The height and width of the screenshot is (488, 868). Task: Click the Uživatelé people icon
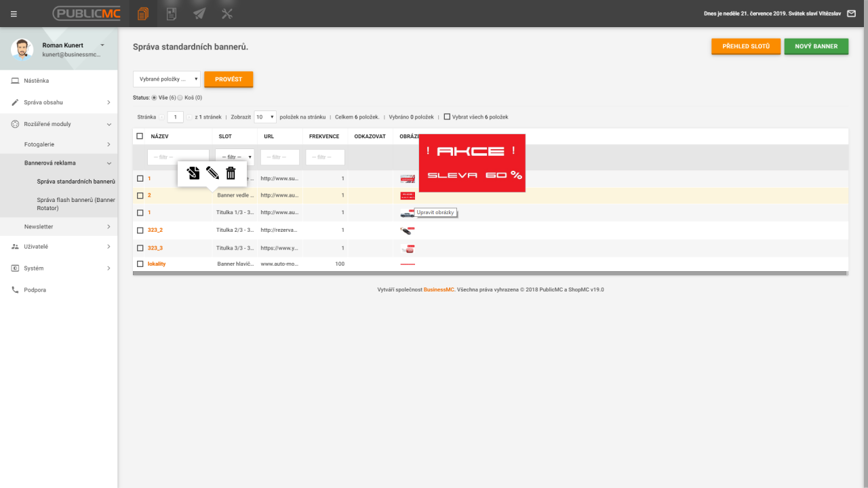pyautogui.click(x=15, y=247)
